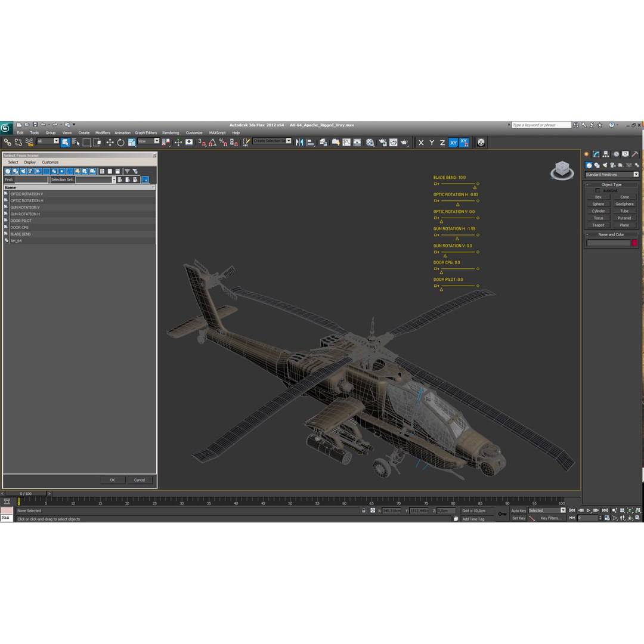The image size is (644, 644).
Task: Toggle Auto Key mode
Action: tap(518, 510)
